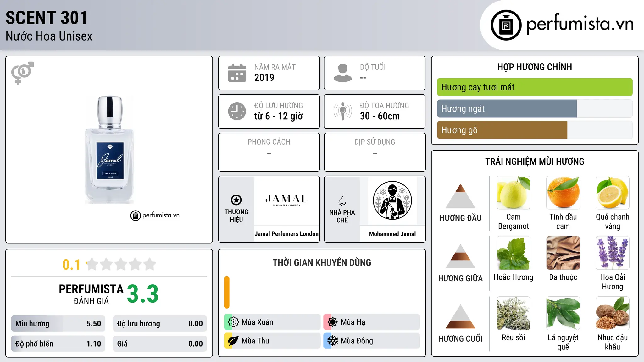Viewport: 644px width, 362px height.
Task: Click the clock icon beside Độ lưu hương
Action: (237, 111)
